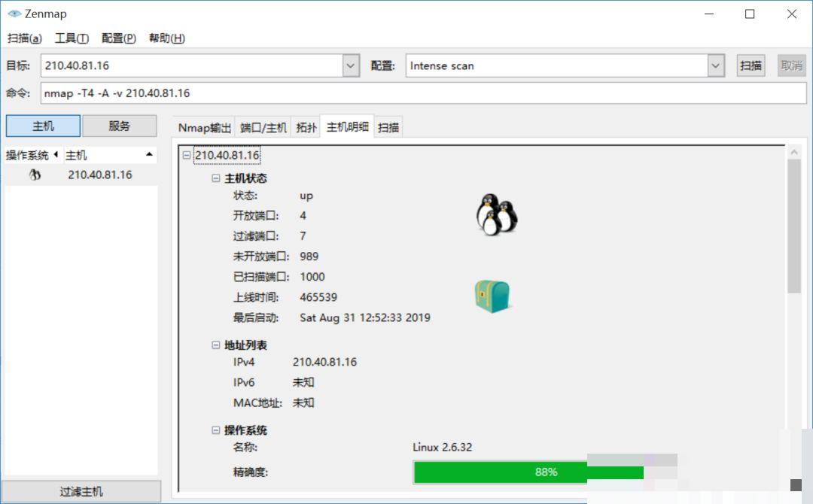Maximize the Zenmap window
The height and width of the screenshot is (504, 813).
click(x=750, y=14)
